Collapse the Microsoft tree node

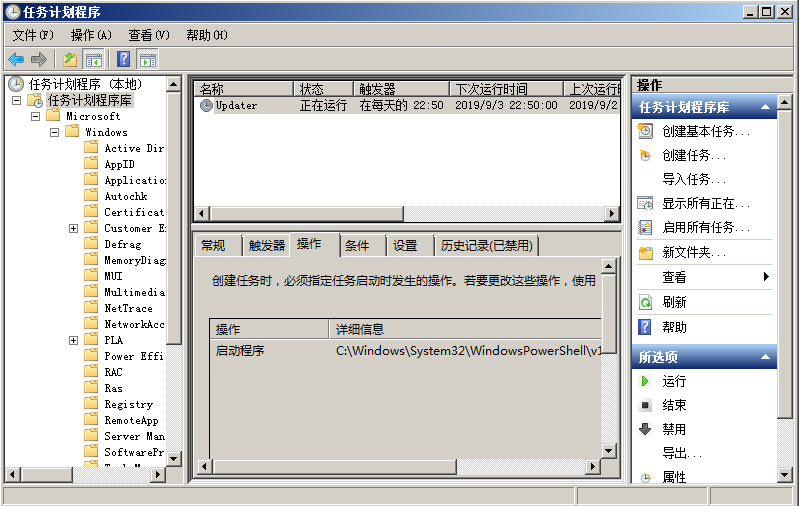tap(36, 116)
